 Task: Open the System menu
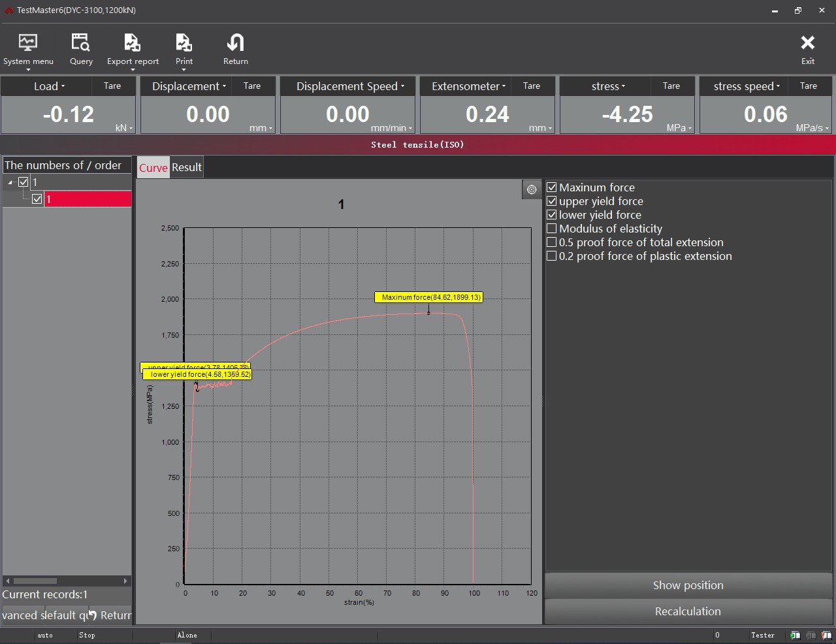[x=28, y=49]
